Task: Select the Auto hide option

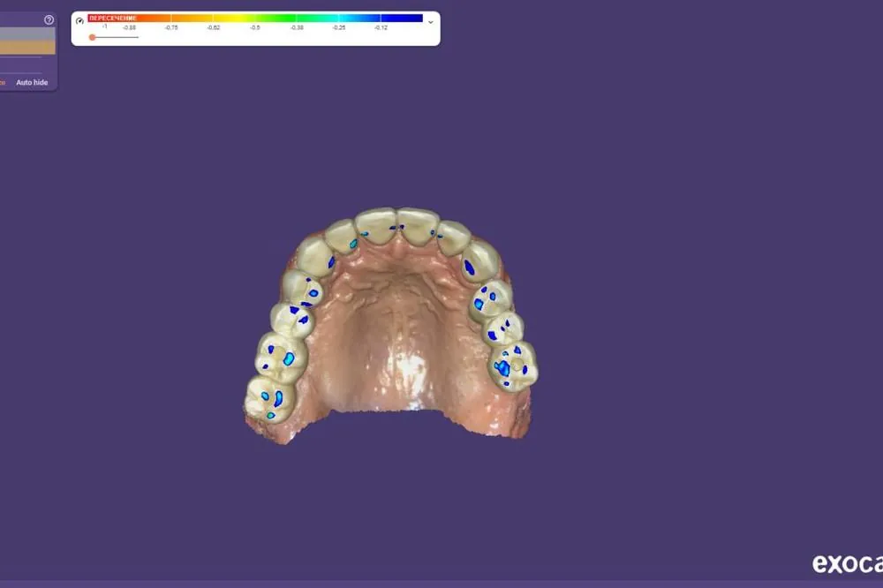Action: coord(32,82)
